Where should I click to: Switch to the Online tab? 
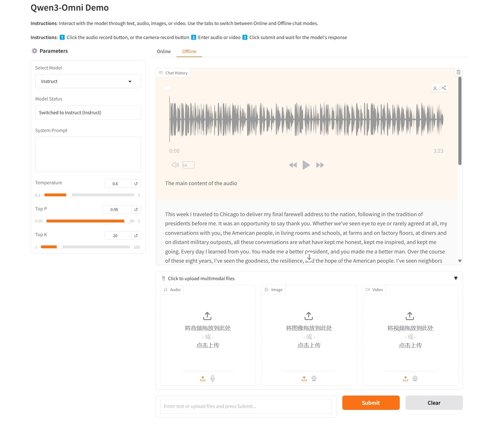[x=164, y=51]
